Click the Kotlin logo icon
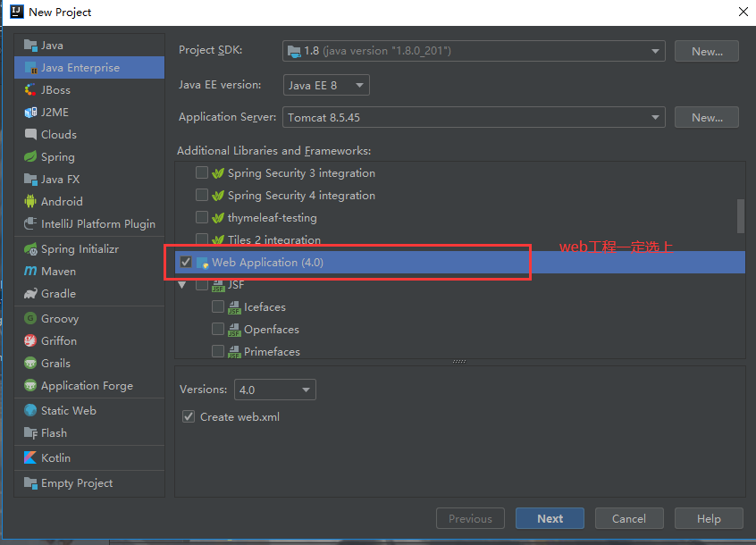 coord(30,457)
